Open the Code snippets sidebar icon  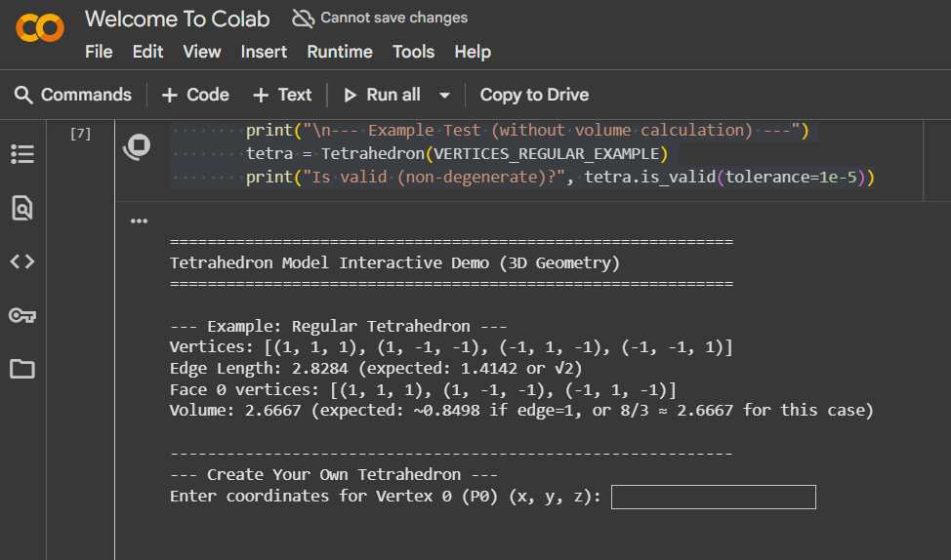coord(21,261)
